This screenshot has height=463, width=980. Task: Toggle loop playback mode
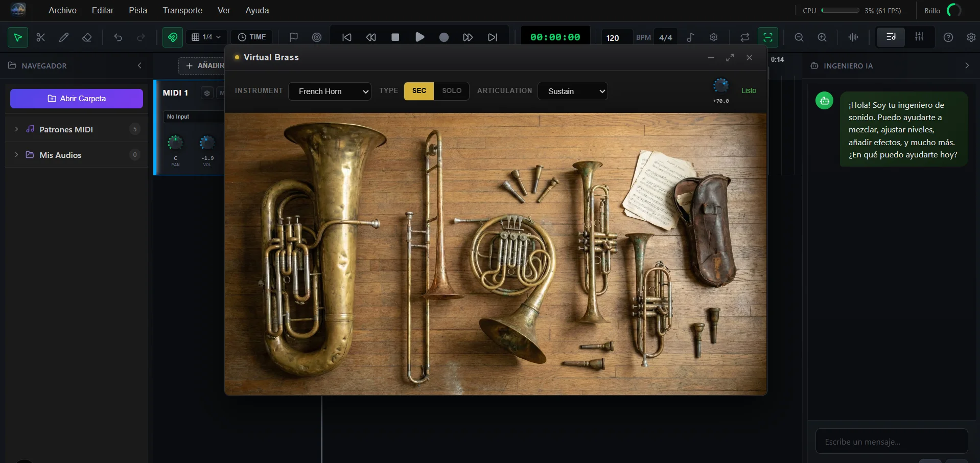(x=744, y=37)
